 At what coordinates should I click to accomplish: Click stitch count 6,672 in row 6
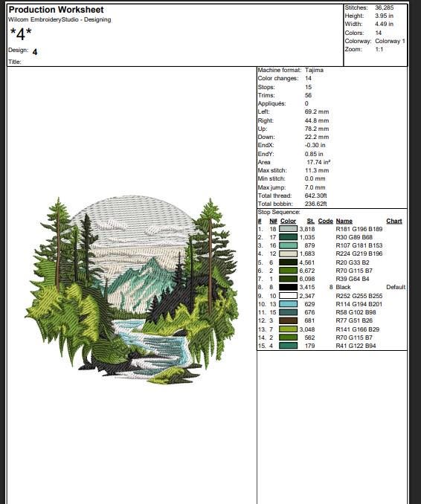[307, 271]
